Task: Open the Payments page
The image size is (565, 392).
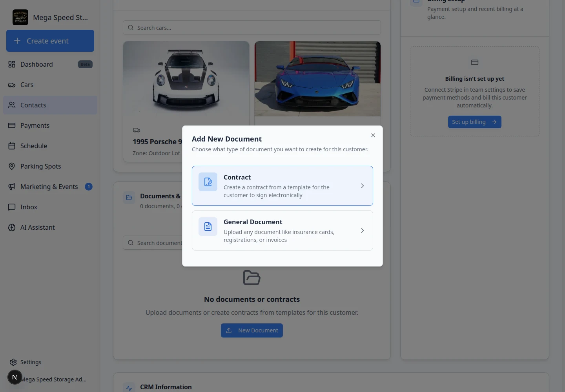Action: click(50, 125)
